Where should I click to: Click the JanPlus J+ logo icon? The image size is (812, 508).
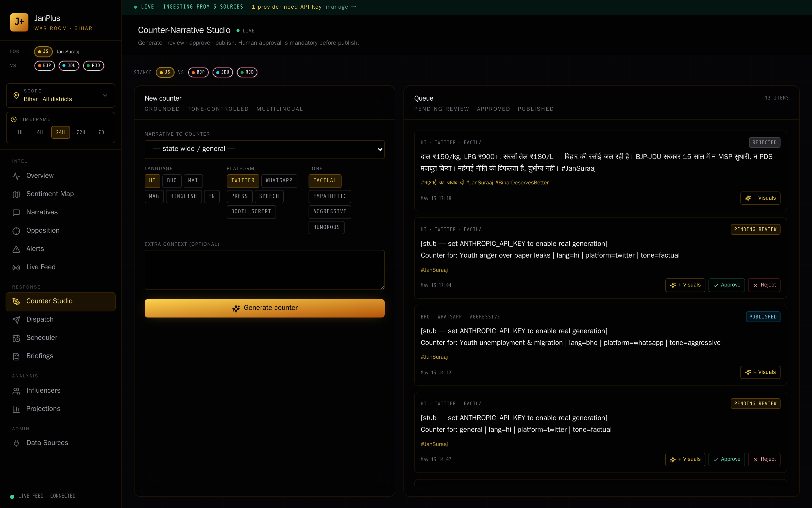coord(19,22)
